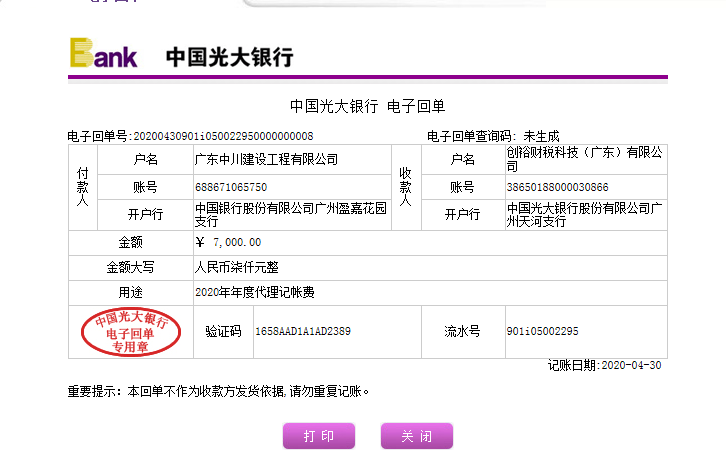Click payee account number 38650188000030866
This screenshot has width=726, height=467.
[x=557, y=187]
